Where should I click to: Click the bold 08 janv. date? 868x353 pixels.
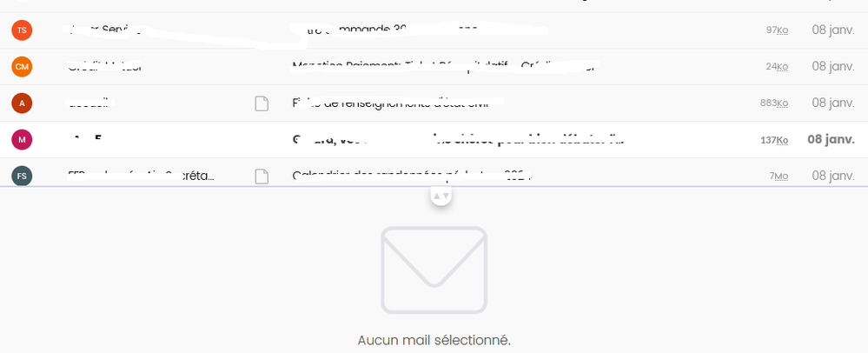click(831, 139)
